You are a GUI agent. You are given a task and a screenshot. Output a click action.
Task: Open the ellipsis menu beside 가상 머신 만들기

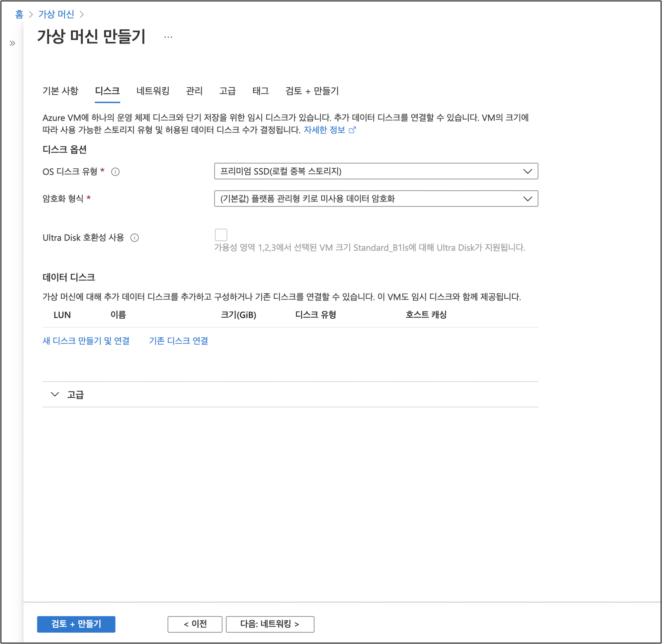click(168, 37)
